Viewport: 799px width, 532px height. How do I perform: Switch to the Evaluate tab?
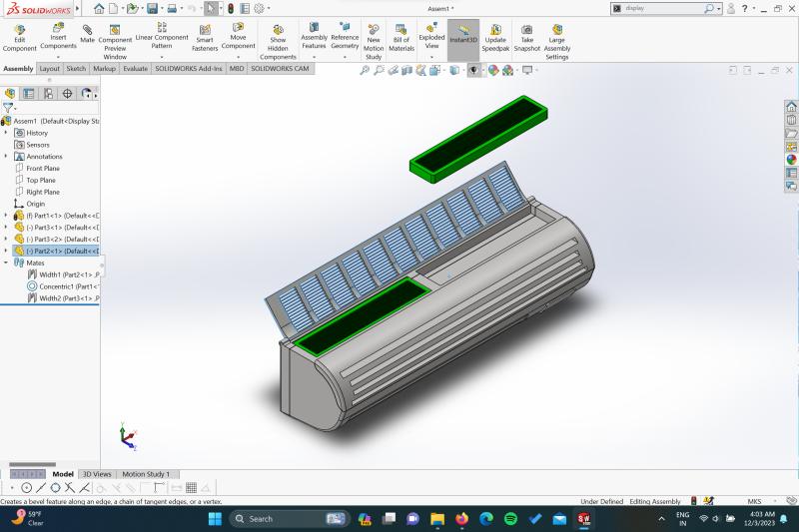135,69
